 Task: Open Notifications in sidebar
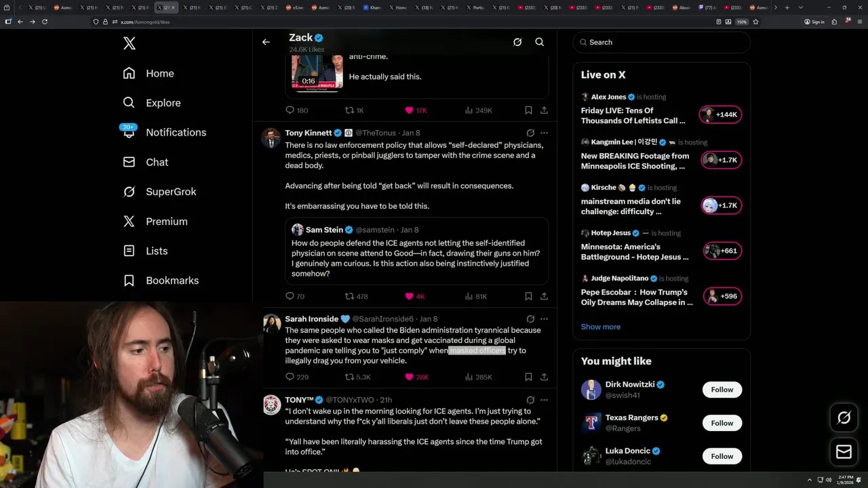click(164, 132)
